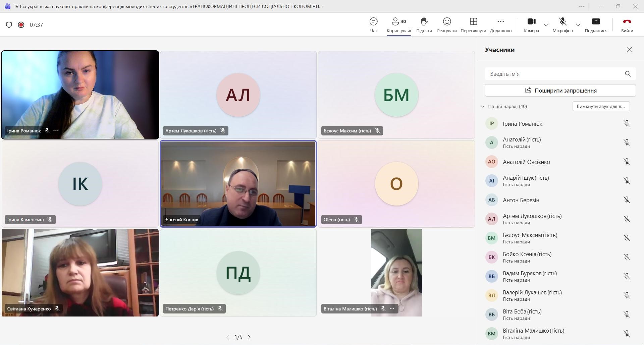Click the participant name search field
Viewport: 644px width, 345px height.
(553, 74)
